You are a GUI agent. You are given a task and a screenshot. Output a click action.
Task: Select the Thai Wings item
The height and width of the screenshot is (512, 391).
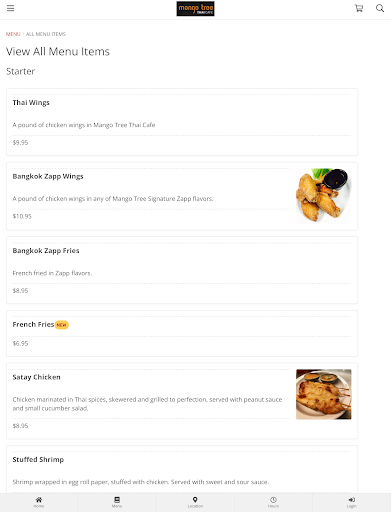(x=182, y=122)
